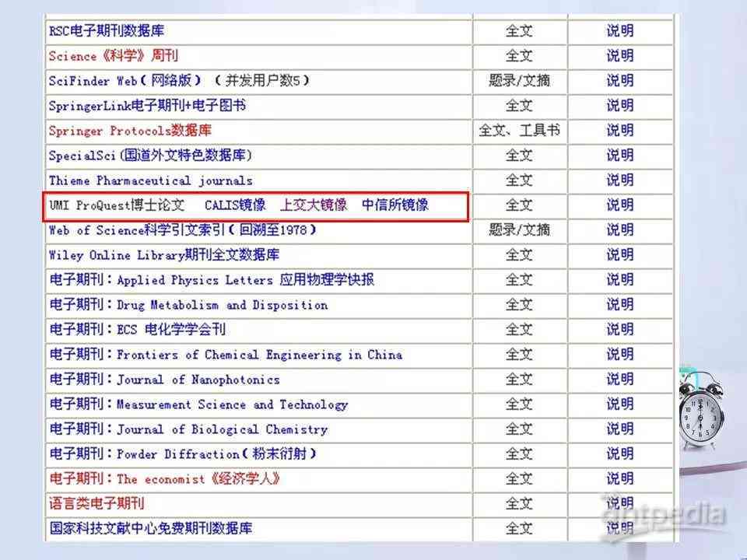The image size is (747, 560).
Task: Select 全文 cell in 国家科技文献中心免费期刊数据库 row
Action: 519,528
